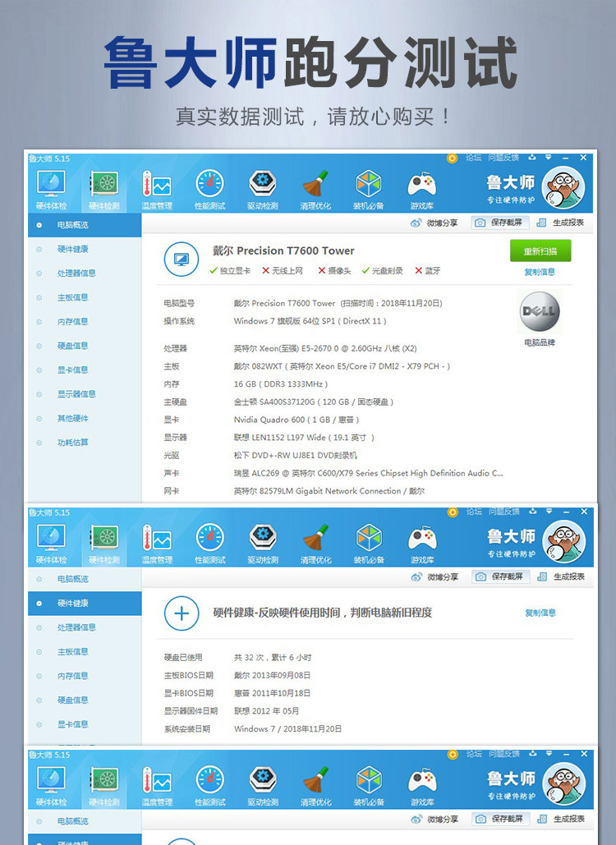Screen dimensions: 616x845
Task: Select 主板信息 in the hardware health window sidebar
Action: point(85,651)
